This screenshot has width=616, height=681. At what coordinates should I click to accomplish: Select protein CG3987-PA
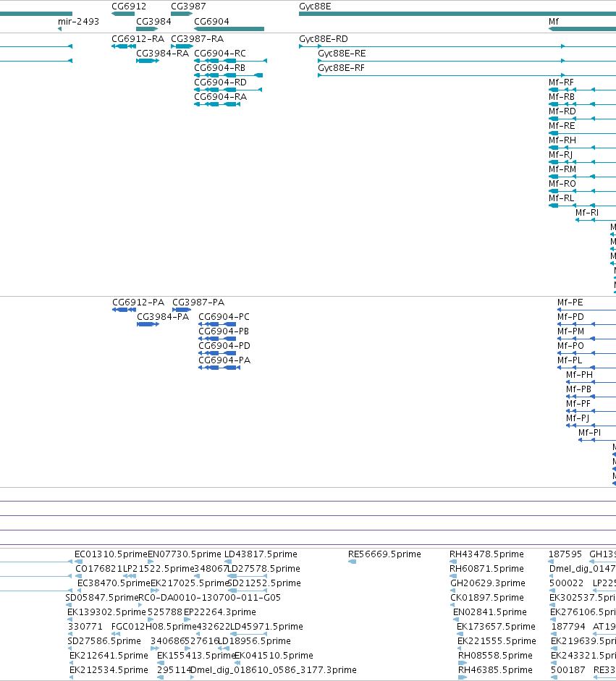[x=198, y=303]
